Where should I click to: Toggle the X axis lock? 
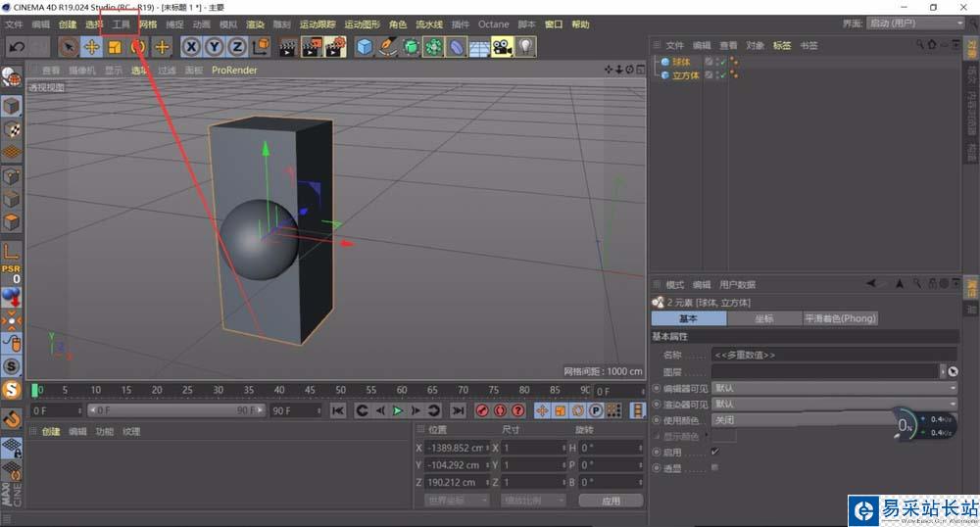(191, 46)
